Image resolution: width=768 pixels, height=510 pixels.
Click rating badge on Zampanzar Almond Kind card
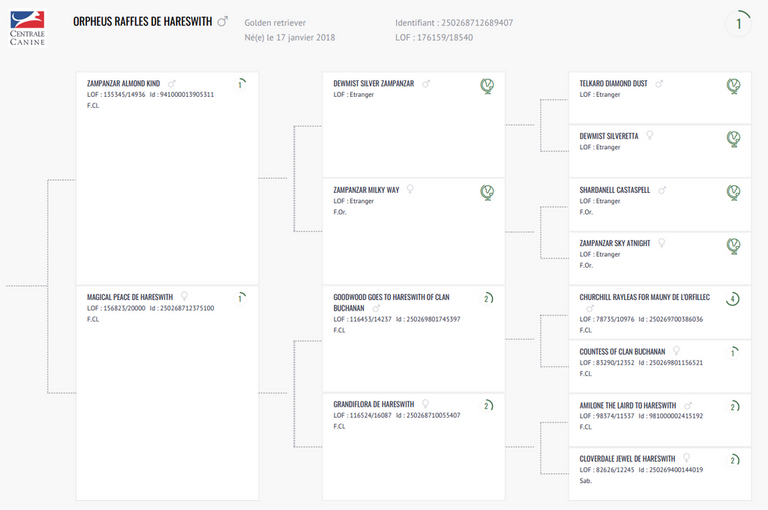point(241,85)
